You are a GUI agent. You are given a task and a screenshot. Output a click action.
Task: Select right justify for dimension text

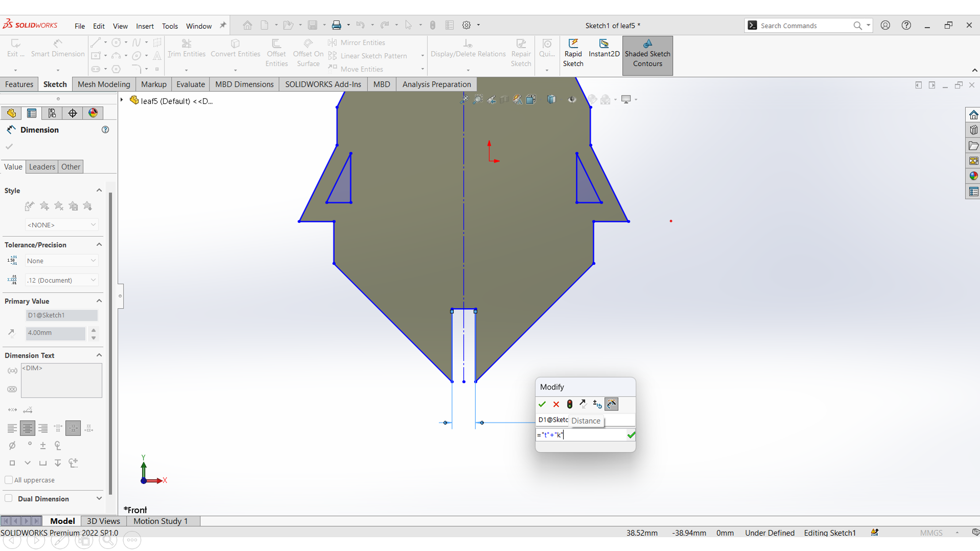pyautogui.click(x=43, y=428)
